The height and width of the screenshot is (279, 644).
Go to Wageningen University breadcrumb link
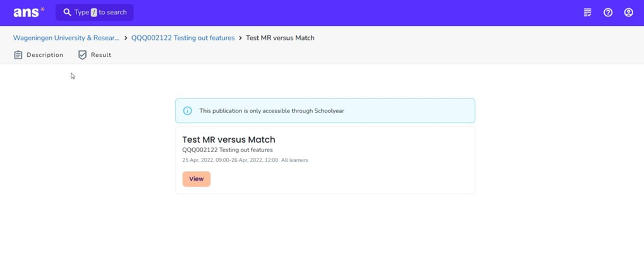(x=66, y=38)
